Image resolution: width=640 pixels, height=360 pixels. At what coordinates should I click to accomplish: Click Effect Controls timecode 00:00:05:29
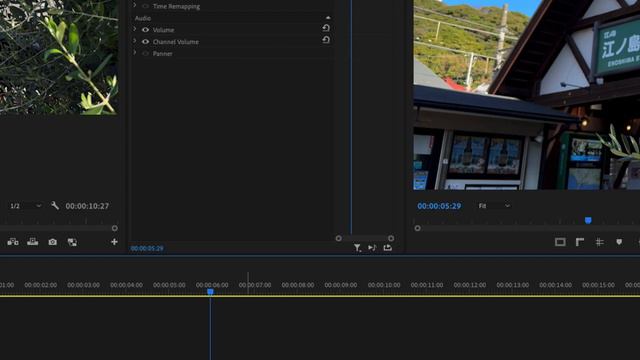[x=147, y=248]
